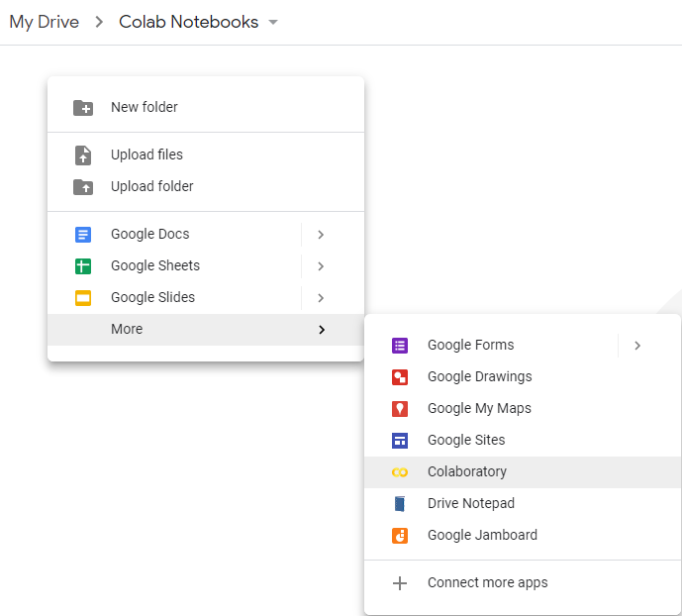
Task: Click the plus icon beside Connect more apps
Action: pyautogui.click(x=400, y=583)
